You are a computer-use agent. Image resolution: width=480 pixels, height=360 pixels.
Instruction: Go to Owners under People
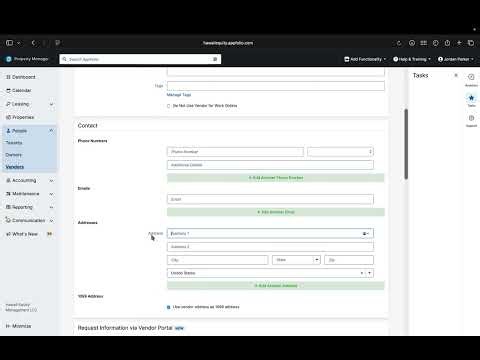click(x=13, y=155)
